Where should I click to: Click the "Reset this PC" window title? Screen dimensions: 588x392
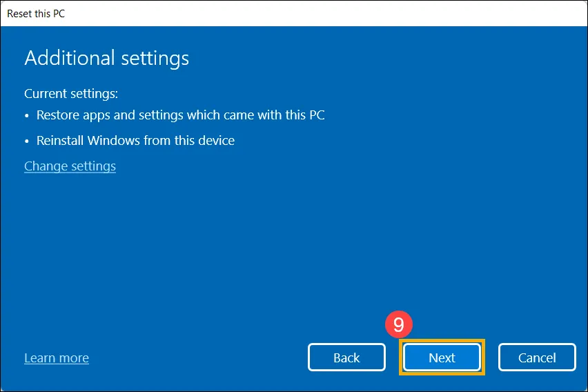(x=37, y=13)
